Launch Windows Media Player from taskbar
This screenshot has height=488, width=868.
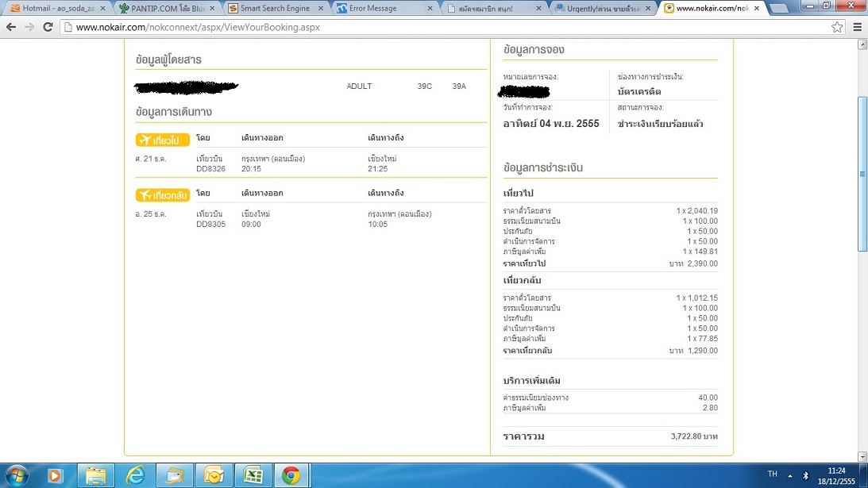pos(55,475)
